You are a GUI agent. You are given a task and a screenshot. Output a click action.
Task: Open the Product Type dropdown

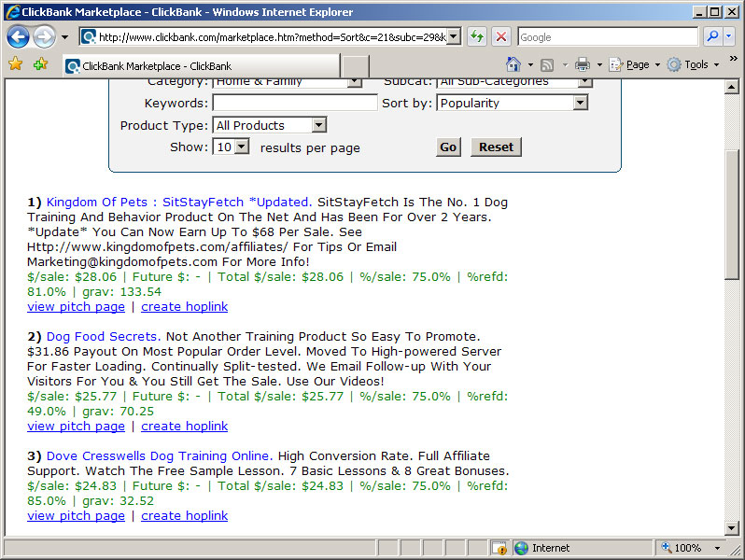[270, 125]
